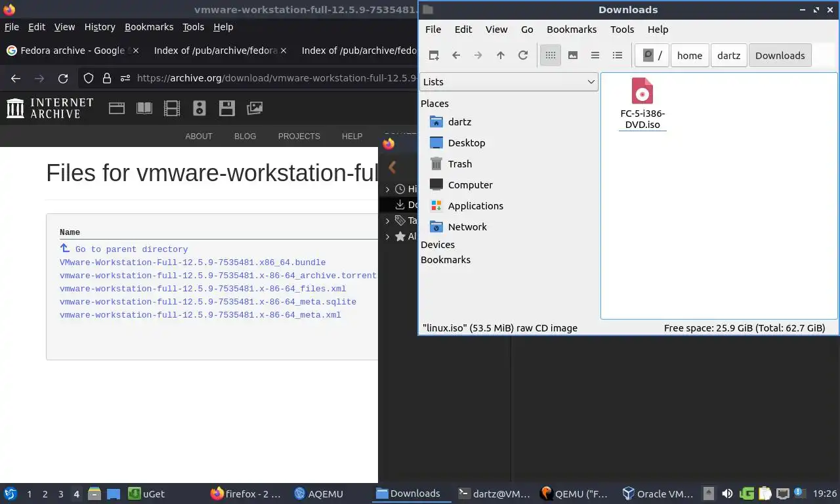Open Firefox History menu
Image resolution: width=840 pixels, height=504 pixels.
100,27
